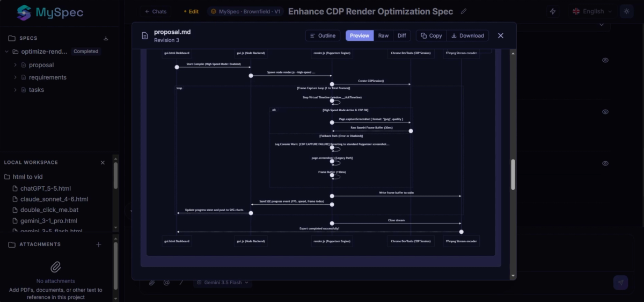644x302 pixels.
Task: Open the Outline panel
Action: coord(323,35)
